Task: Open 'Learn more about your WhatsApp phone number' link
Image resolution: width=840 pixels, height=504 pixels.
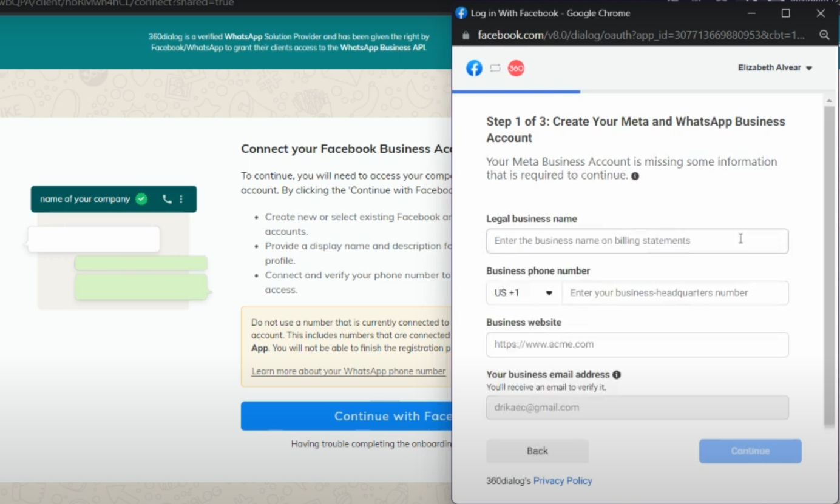Action: point(348,371)
